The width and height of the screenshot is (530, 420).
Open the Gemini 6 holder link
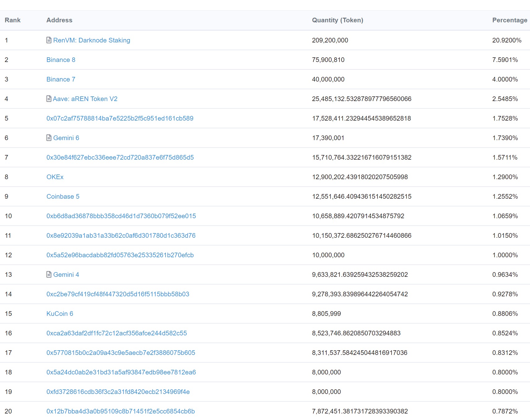66,138
